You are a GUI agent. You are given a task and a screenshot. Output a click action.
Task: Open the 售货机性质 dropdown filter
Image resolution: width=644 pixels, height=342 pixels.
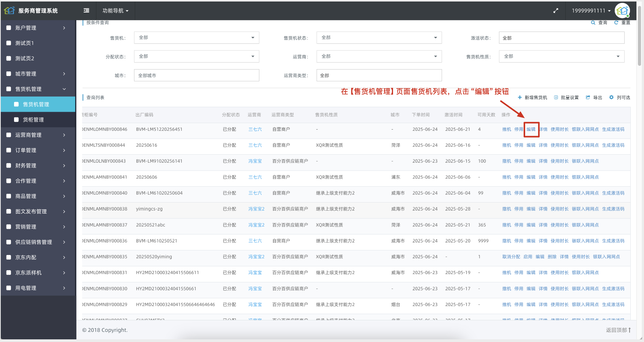[x=562, y=56]
